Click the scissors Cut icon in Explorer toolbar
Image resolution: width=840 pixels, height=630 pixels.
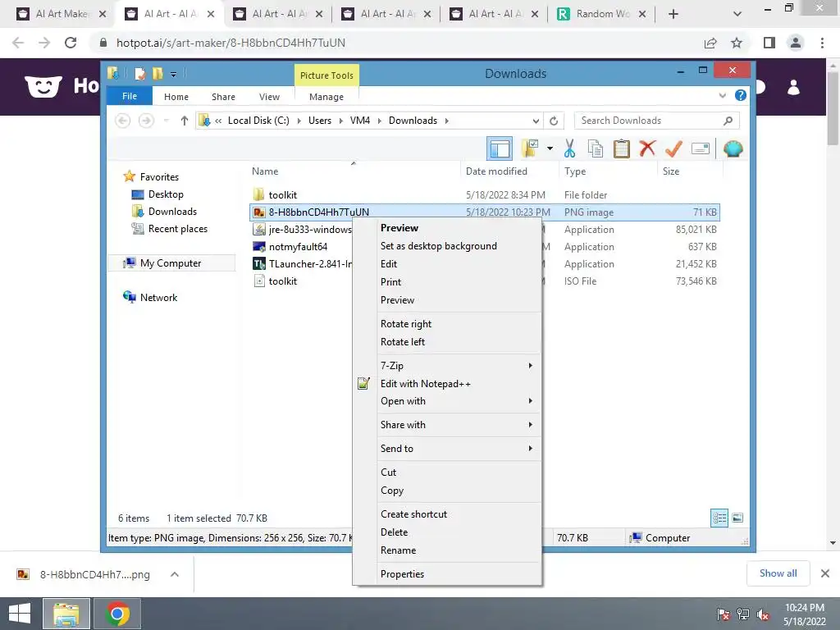(569, 148)
